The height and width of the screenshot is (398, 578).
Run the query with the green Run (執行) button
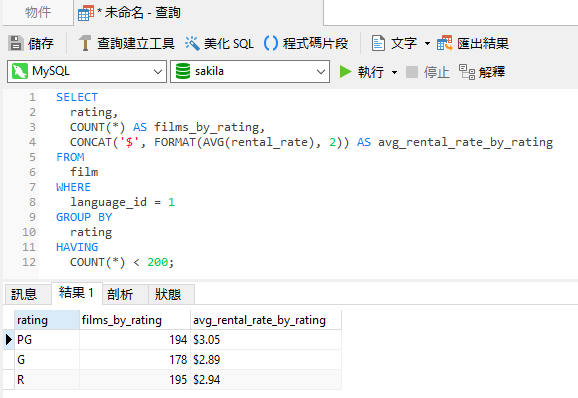[361, 71]
